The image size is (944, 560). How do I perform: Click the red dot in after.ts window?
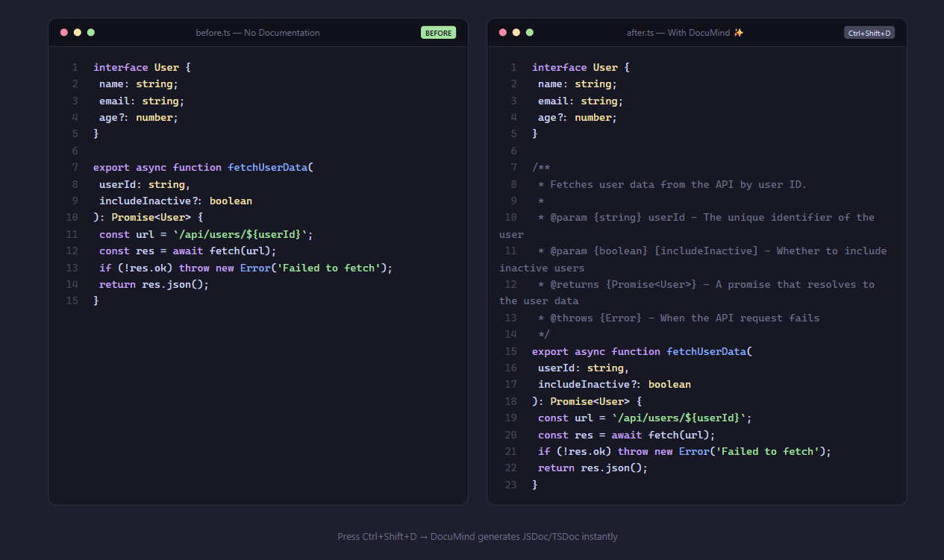503,32
